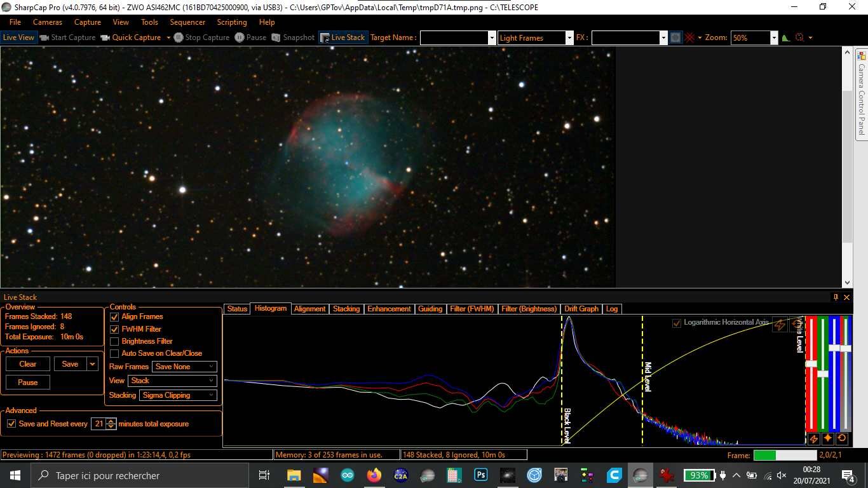Click the Quick Capture camera icon
Image resolution: width=868 pixels, height=488 pixels.
click(106, 37)
